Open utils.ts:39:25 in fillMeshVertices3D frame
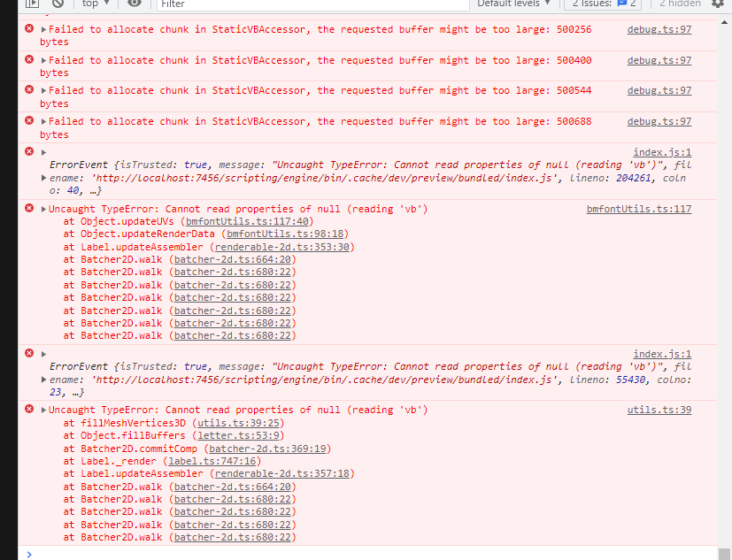Screen dimensions: 732x560 [x=238, y=423]
